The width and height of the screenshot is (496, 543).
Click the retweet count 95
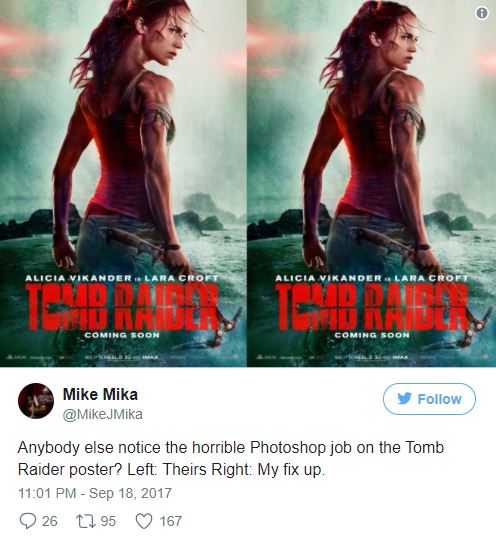pos(108,521)
